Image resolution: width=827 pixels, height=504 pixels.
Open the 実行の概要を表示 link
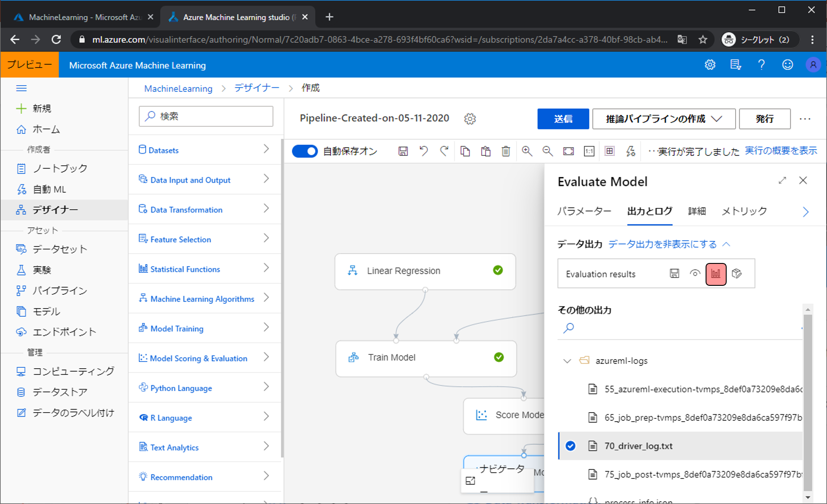coord(780,151)
